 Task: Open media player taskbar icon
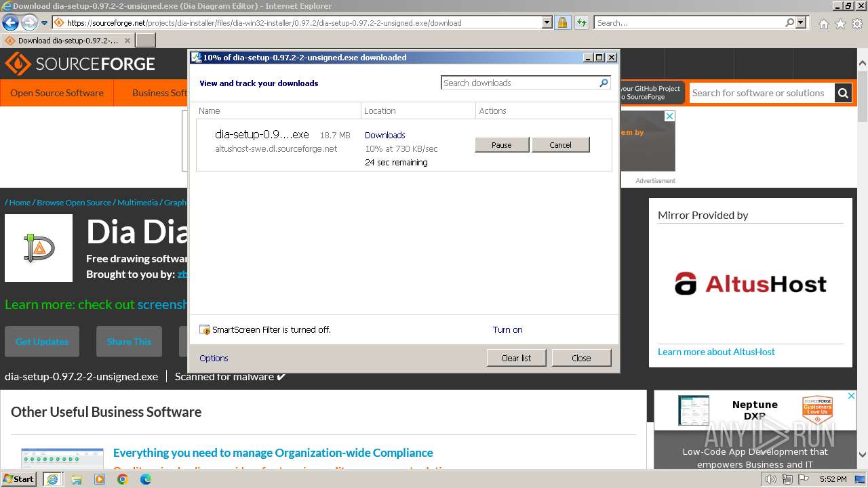(100, 479)
